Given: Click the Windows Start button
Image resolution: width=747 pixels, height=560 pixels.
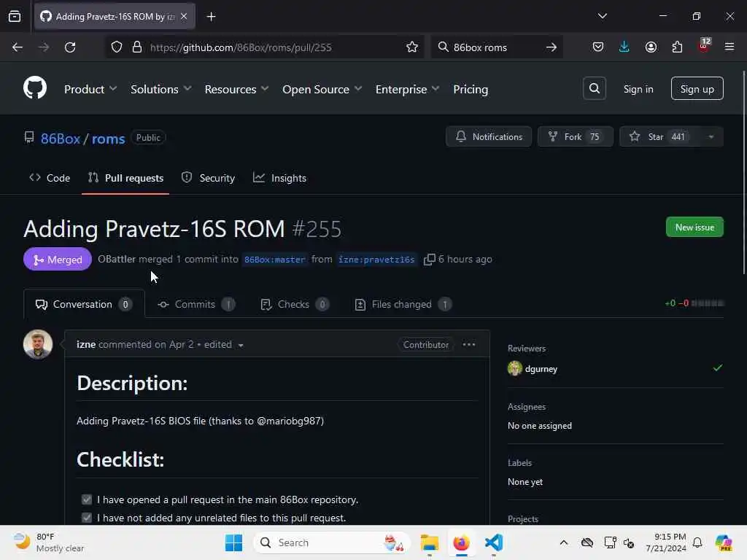Looking at the screenshot, I should [x=233, y=542].
